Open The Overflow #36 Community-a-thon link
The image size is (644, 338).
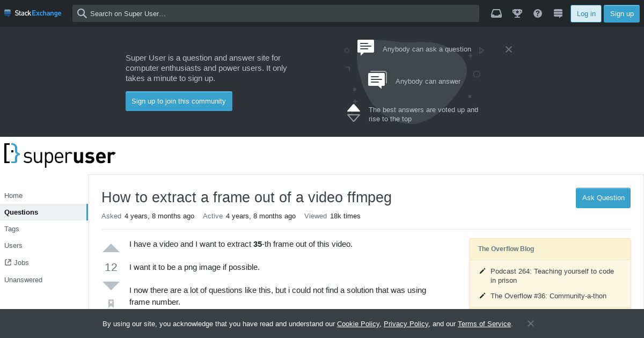click(548, 296)
